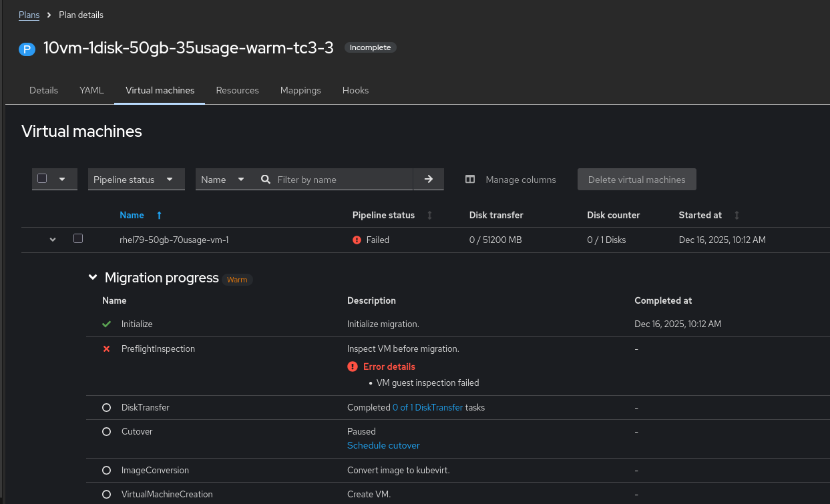Click the Schedule cutover link
830x504 pixels.
pyautogui.click(x=383, y=445)
